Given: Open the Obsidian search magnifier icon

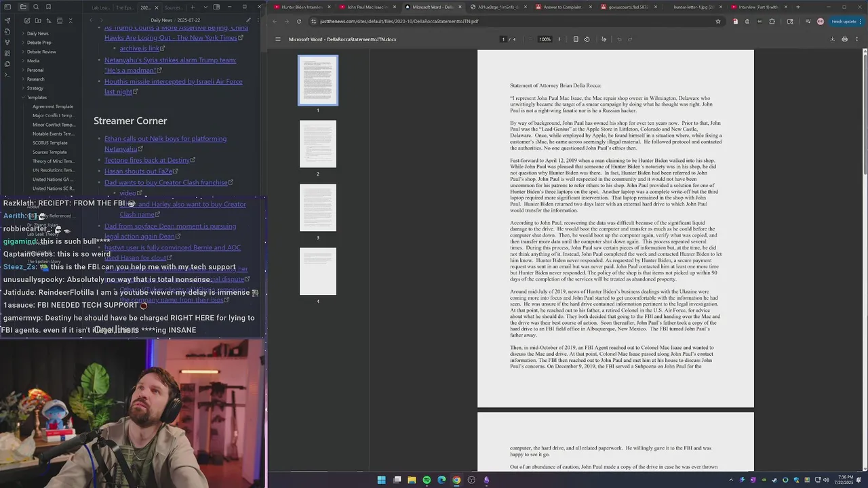Looking at the screenshot, I should coord(35,7).
